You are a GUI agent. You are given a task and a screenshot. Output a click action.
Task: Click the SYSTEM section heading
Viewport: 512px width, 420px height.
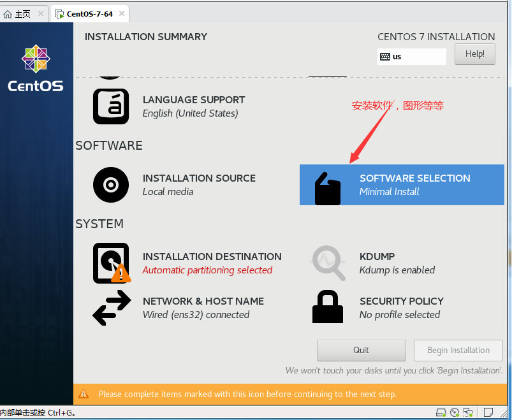pyautogui.click(x=99, y=224)
